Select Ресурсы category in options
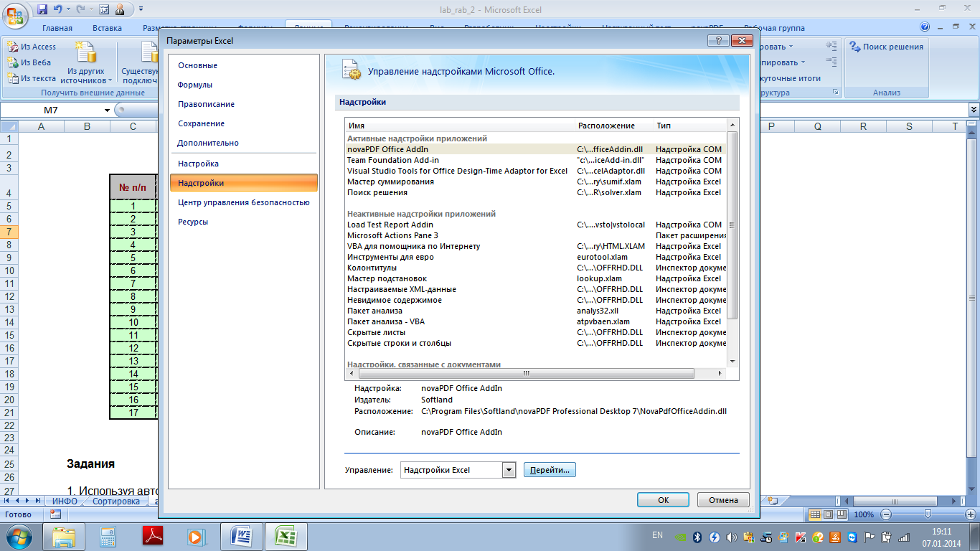Viewport: 980px width, 551px height. [x=243, y=222]
